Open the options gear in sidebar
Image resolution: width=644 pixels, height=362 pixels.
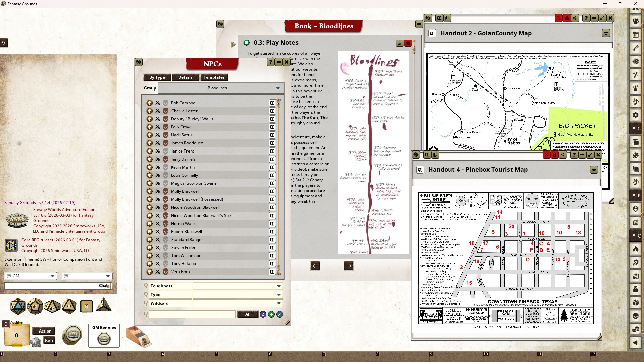[636, 115]
